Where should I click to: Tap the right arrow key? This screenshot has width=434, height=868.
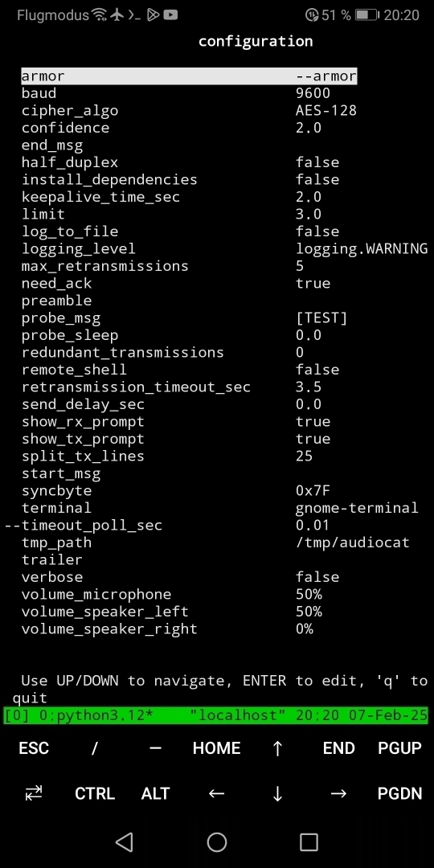338,794
